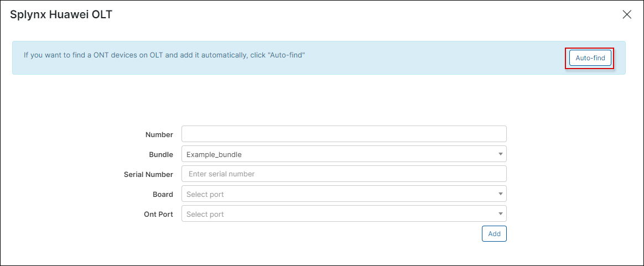Image resolution: width=644 pixels, height=266 pixels.
Task: Click the 'Ont Port' field label
Action: [159, 214]
